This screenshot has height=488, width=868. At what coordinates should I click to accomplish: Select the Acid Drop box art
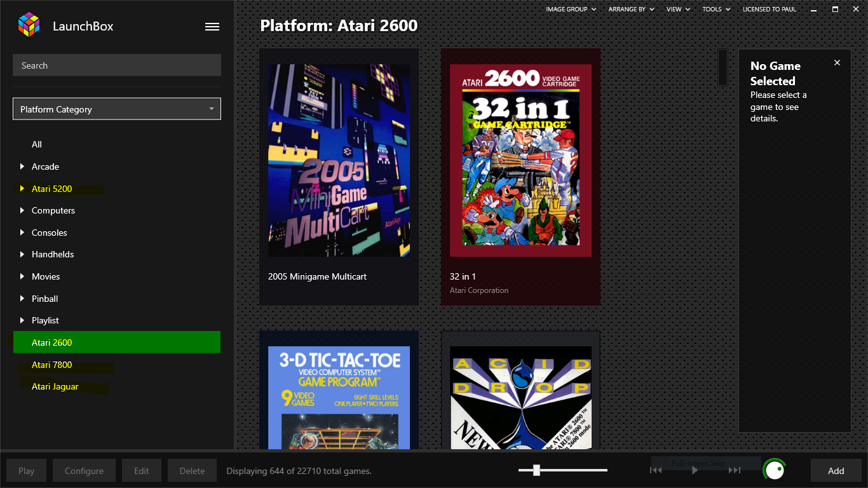520,398
